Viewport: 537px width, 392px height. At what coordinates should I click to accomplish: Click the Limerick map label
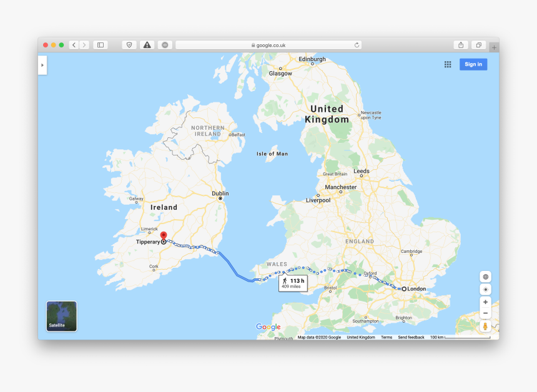[x=149, y=228]
